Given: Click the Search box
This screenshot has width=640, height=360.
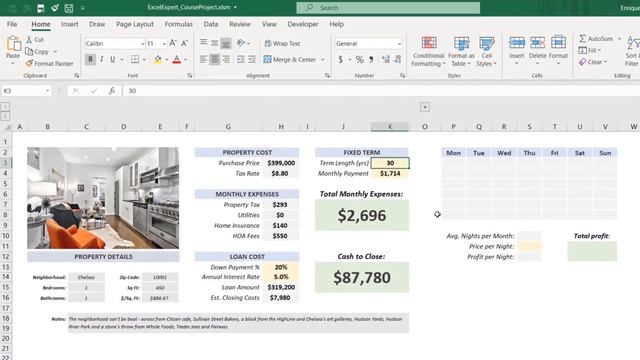Looking at the screenshot, I should point(388,8).
